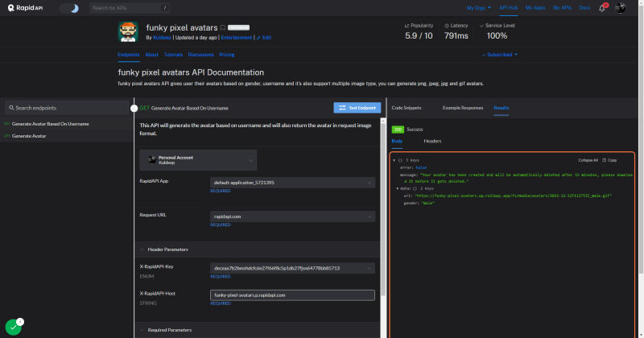644x338 pixels.
Task: Focus the Search endpoints field
Action: [67, 108]
